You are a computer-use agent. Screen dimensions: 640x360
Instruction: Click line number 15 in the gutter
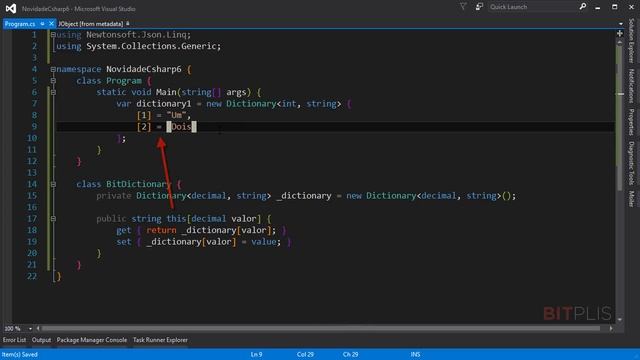point(32,196)
